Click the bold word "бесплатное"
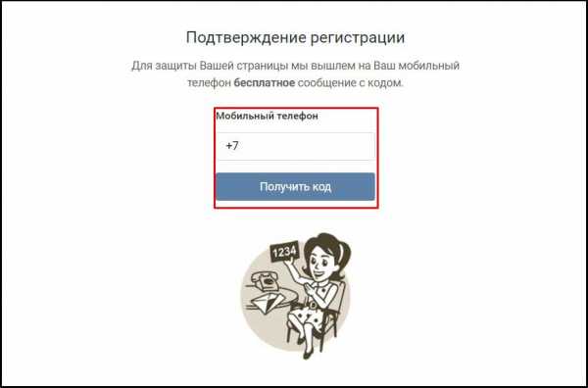588x388 pixels. tap(265, 83)
